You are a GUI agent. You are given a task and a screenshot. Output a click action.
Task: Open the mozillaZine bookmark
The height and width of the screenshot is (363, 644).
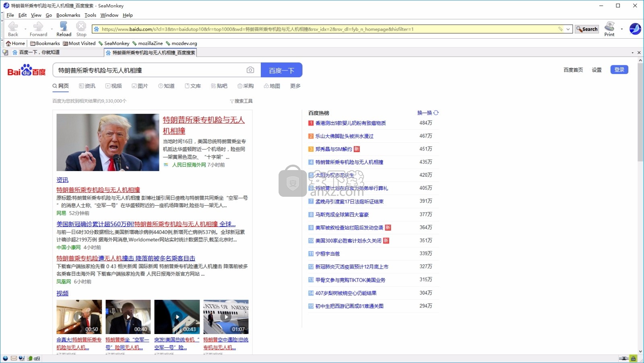pos(147,43)
